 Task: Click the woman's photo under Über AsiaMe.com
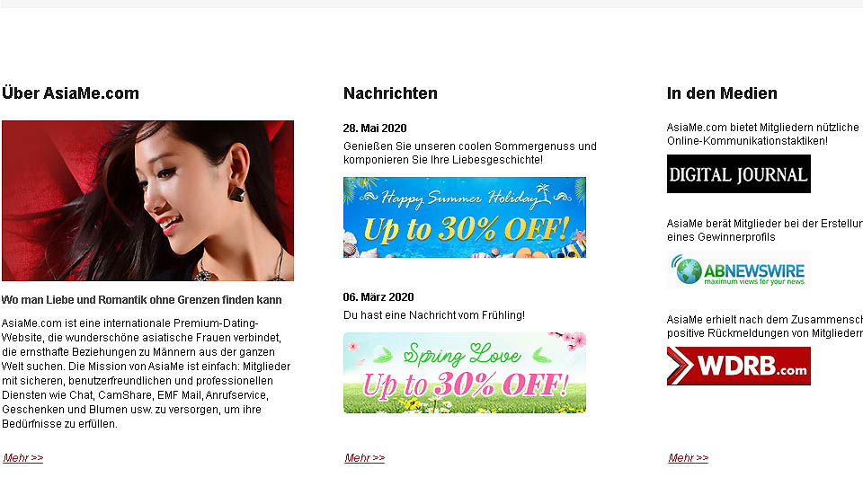147,201
